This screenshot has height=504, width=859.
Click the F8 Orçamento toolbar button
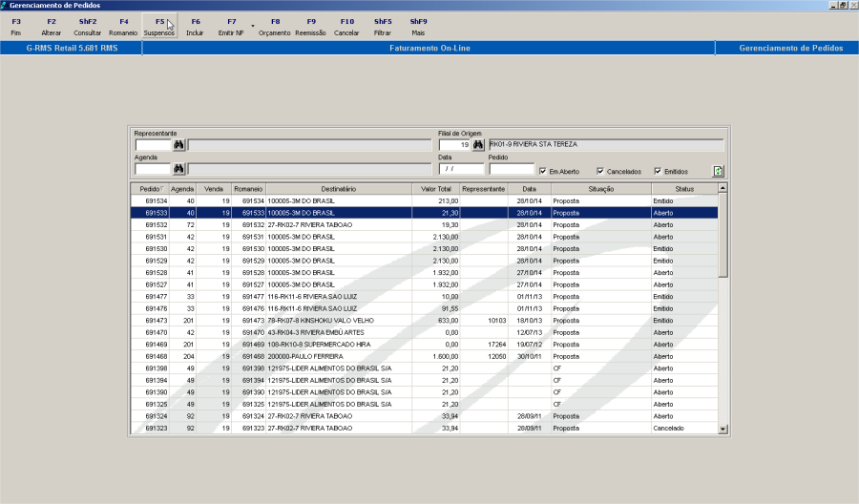[275, 27]
